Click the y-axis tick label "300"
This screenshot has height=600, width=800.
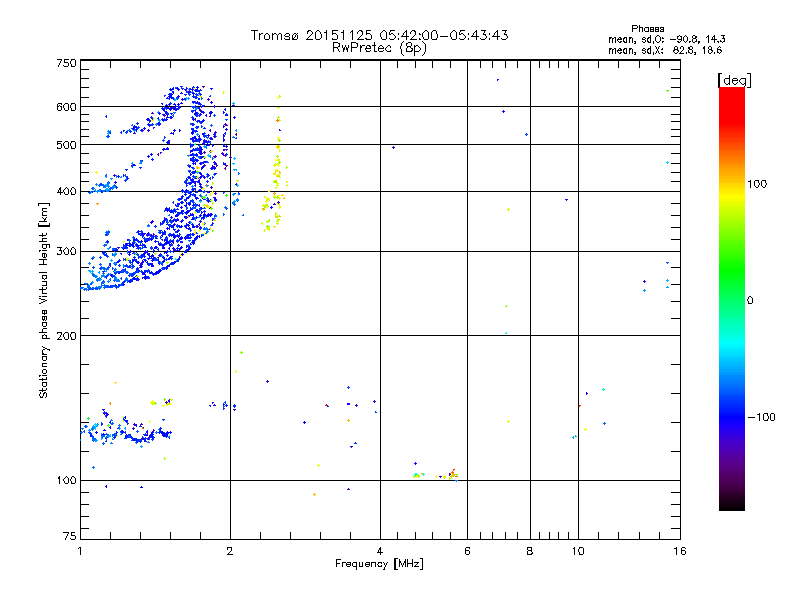(x=66, y=252)
